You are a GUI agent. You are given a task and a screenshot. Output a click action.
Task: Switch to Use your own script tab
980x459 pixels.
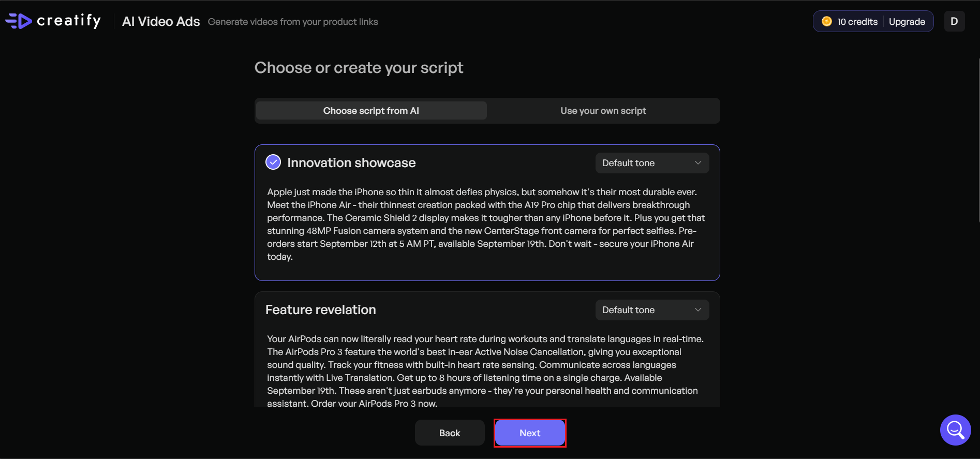click(x=603, y=111)
